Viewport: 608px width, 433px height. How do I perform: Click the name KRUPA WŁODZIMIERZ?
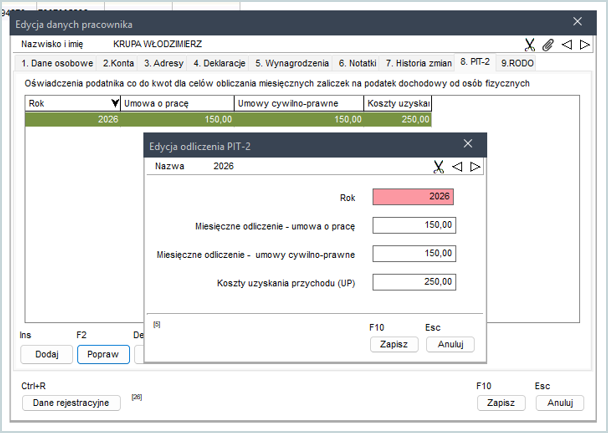point(157,44)
